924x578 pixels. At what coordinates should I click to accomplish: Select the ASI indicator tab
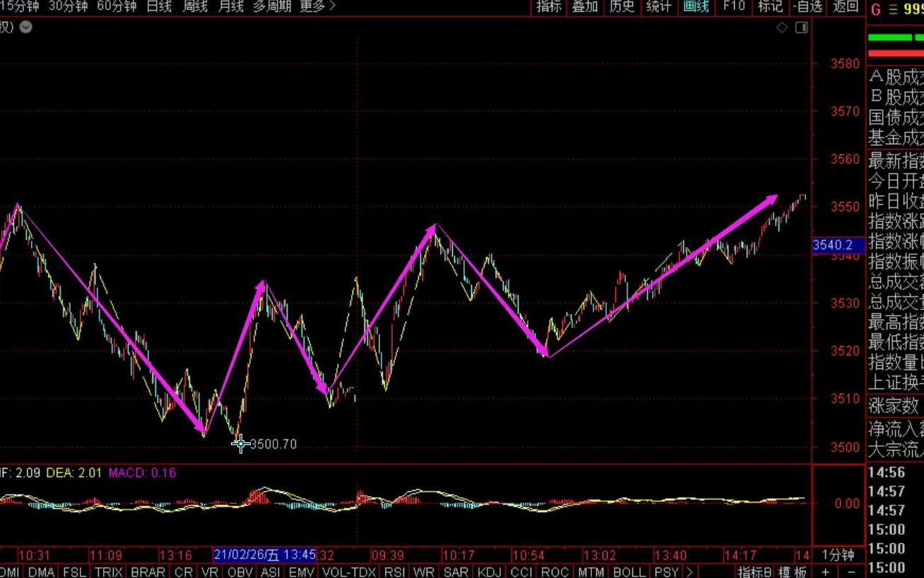tap(271, 572)
